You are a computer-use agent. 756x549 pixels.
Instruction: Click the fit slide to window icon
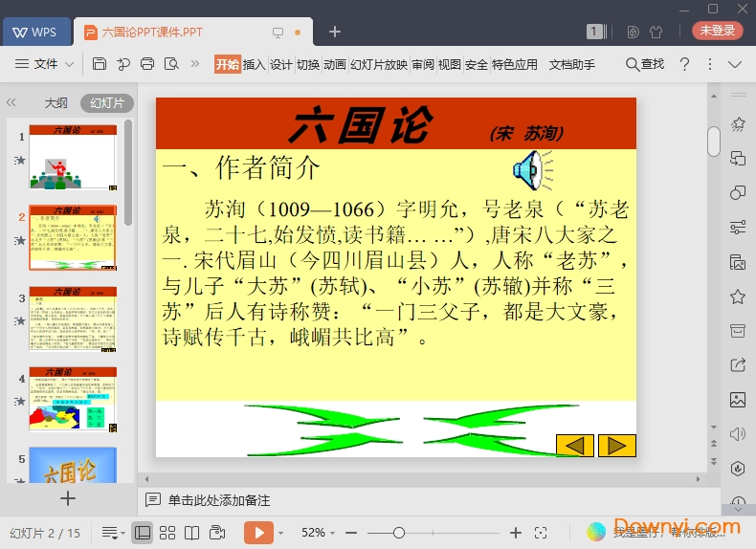[541, 533]
